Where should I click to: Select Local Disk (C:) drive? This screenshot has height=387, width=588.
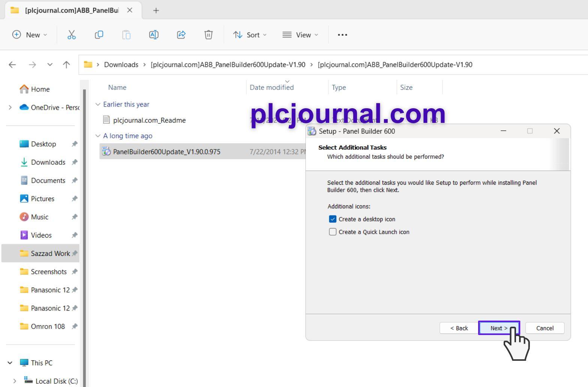pyautogui.click(x=56, y=381)
